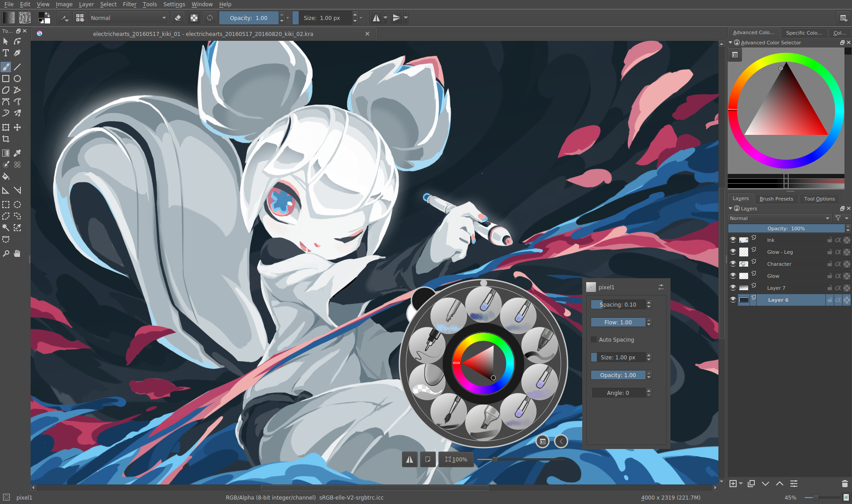Select the Freehand Brush tool
The width and height of the screenshot is (852, 504).
point(7,67)
